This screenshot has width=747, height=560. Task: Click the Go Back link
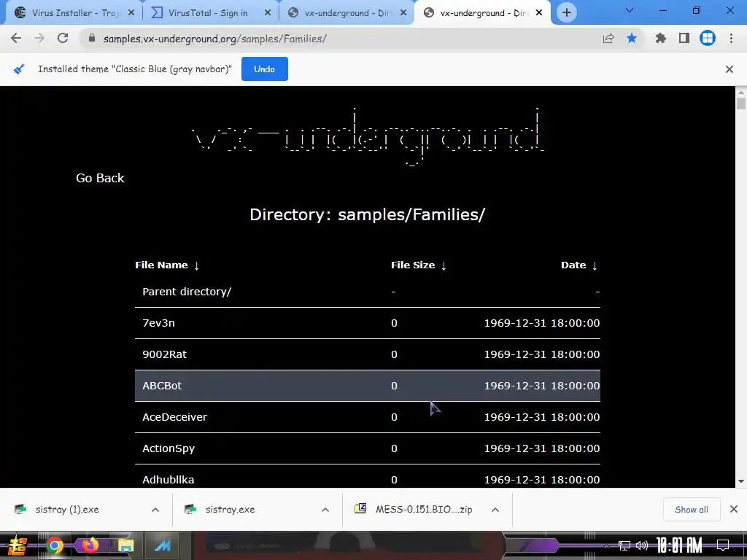click(100, 178)
